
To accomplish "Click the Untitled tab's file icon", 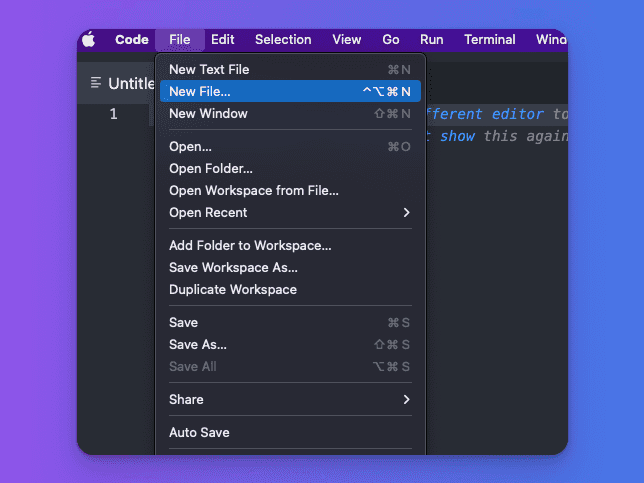I will pyautogui.click(x=96, y=83).
